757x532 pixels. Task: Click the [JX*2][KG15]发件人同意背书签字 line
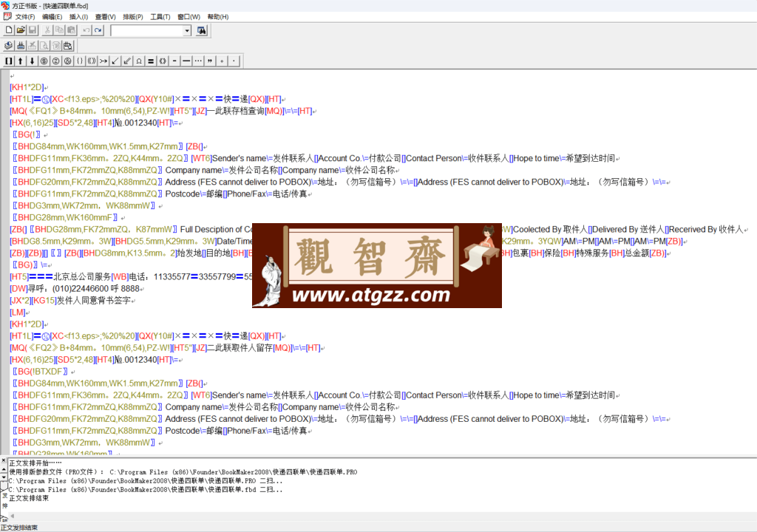point(72,300)
